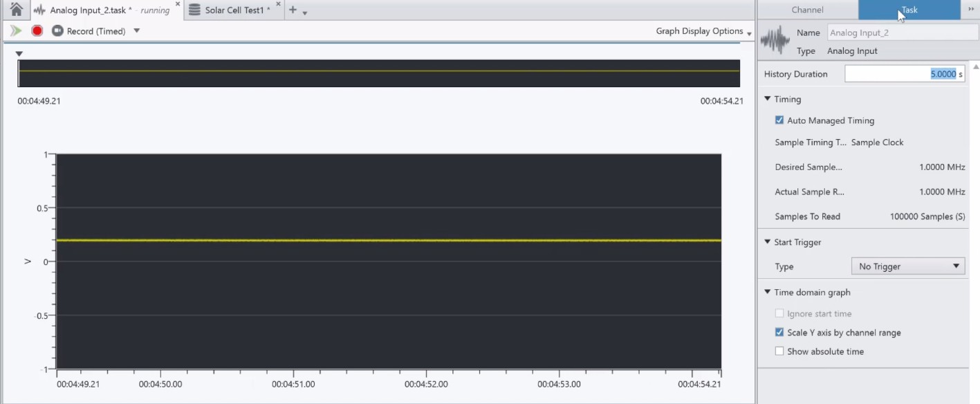The height and width of the screenshot is (404, 980).
Task: Collapse the Time domain graph section
Action: [x=767, y=292]
